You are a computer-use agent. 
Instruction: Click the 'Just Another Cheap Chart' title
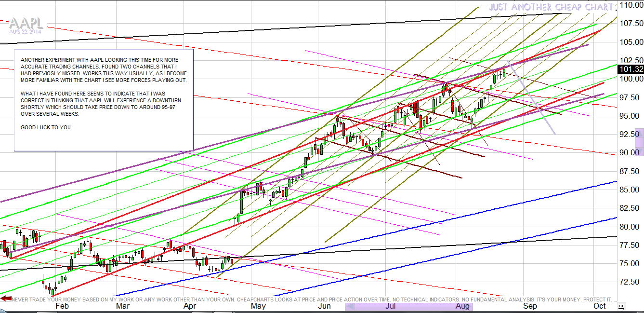click(x=551, y=7)
